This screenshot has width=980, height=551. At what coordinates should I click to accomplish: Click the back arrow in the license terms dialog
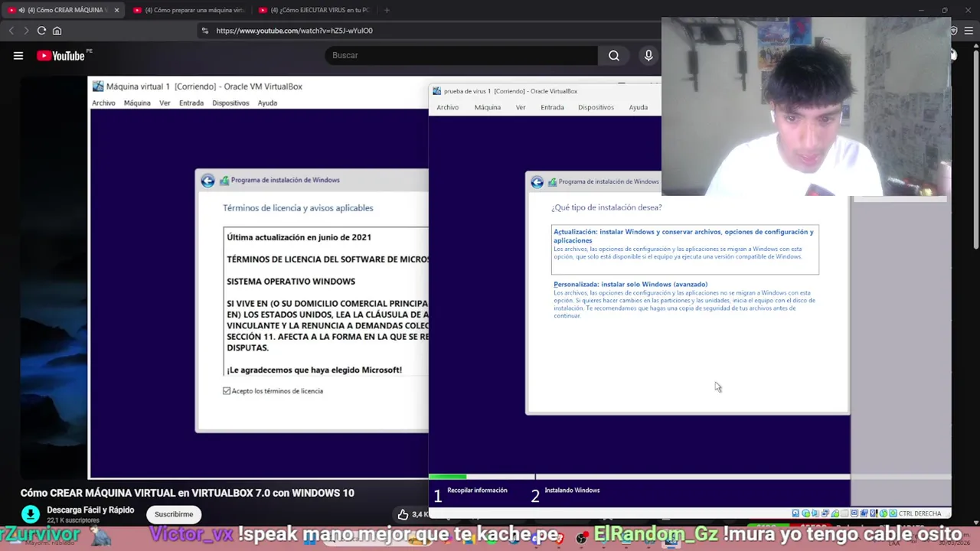207,181
